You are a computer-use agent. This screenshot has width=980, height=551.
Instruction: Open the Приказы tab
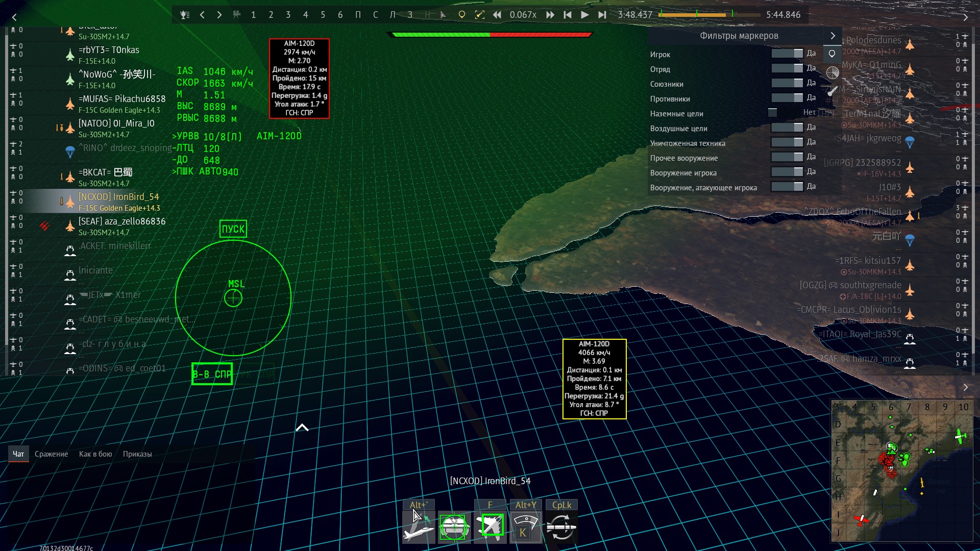(137, 454)
